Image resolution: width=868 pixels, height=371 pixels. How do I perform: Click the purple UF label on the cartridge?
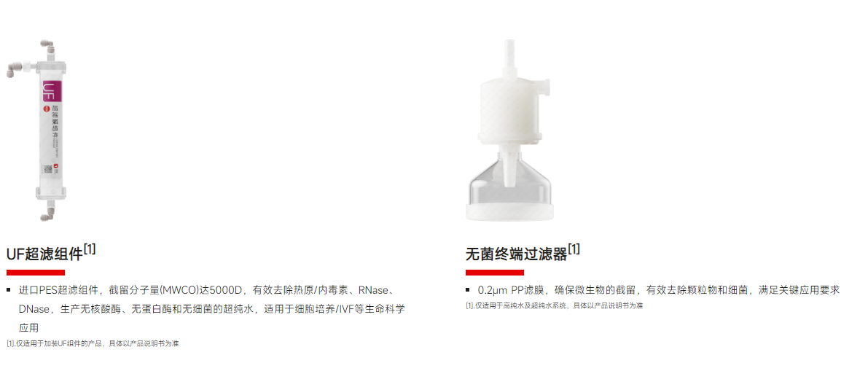(x=49, y=91)
